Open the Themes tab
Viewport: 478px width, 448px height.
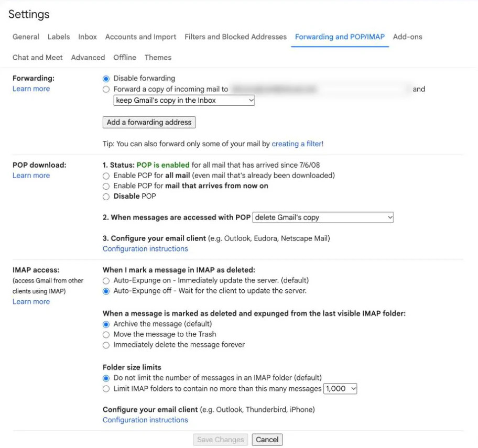click(x=158, y=58)
